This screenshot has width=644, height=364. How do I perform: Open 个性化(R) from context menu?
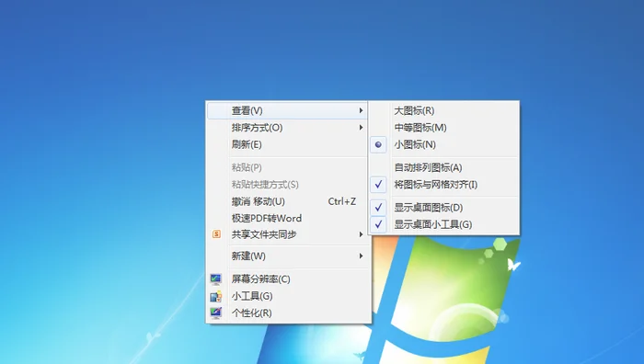click(x=287, y=313)
